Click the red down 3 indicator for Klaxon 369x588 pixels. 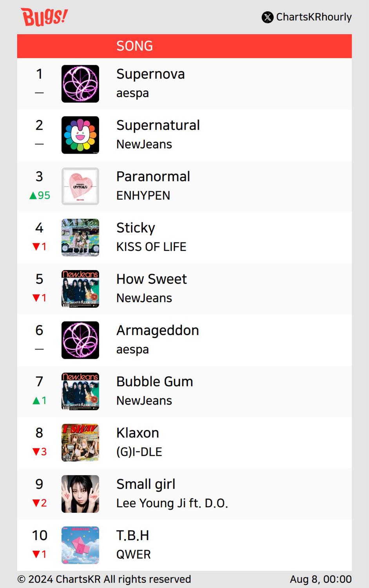(40, 452)
